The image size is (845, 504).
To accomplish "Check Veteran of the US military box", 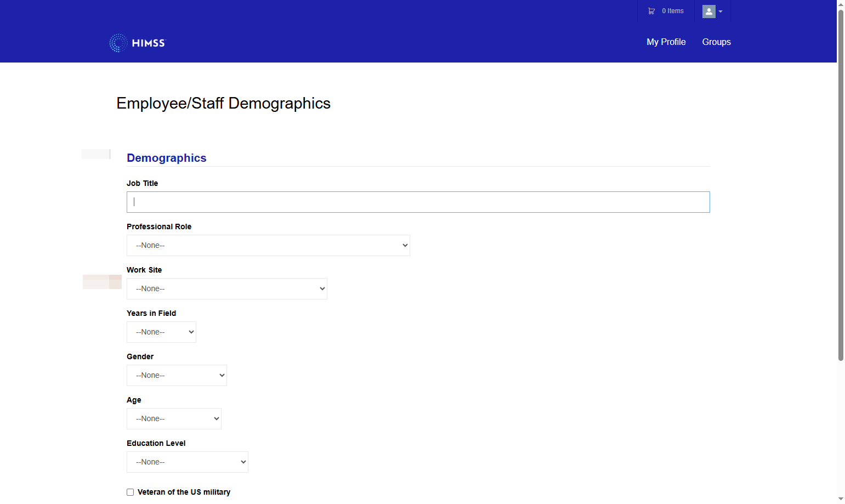I will coord(130,492).
